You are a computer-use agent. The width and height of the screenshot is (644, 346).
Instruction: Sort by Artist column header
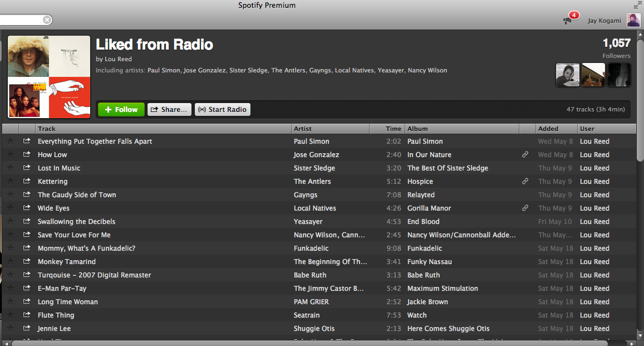pyautogui.click(x=330, y=129)
